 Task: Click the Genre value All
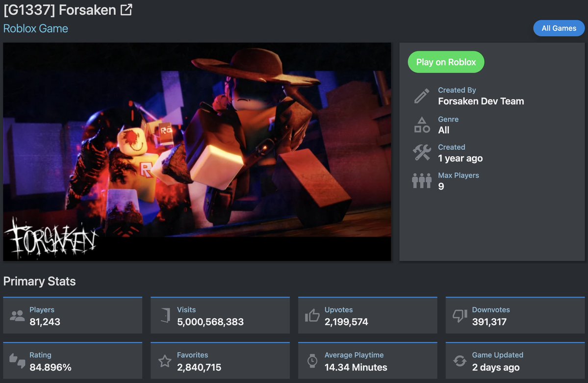(x=444, y=130)
